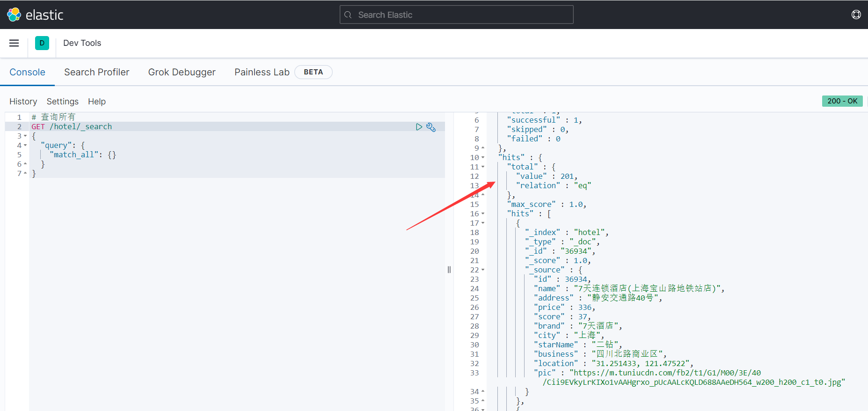
Task: Toggle fold arrow at response line 34
Action: pyautogui.click(x=483, y=392)
